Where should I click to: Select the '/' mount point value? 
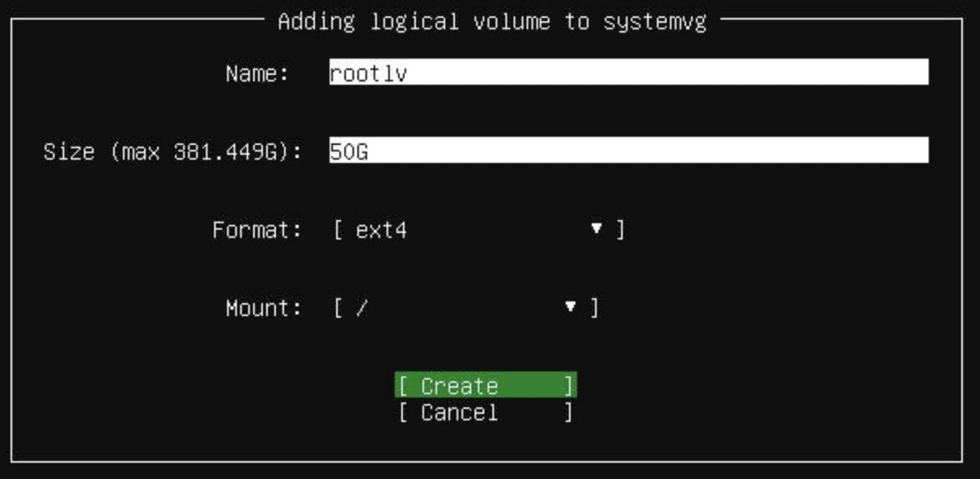pos(361,309)
